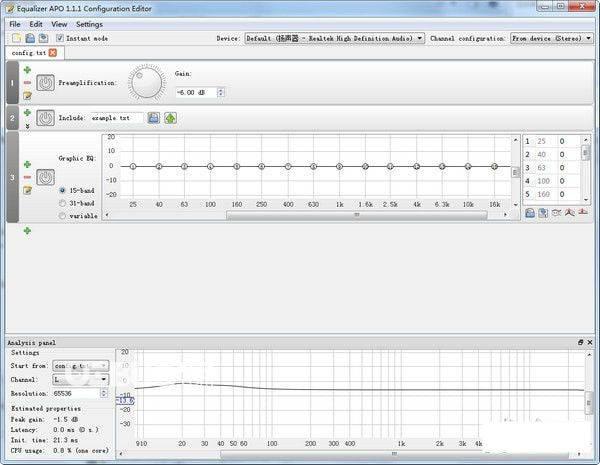Click the 25 Hz band point on EQ graph
Image resolution: width=600 pixels, height=465 pixels.
(133, 166)
